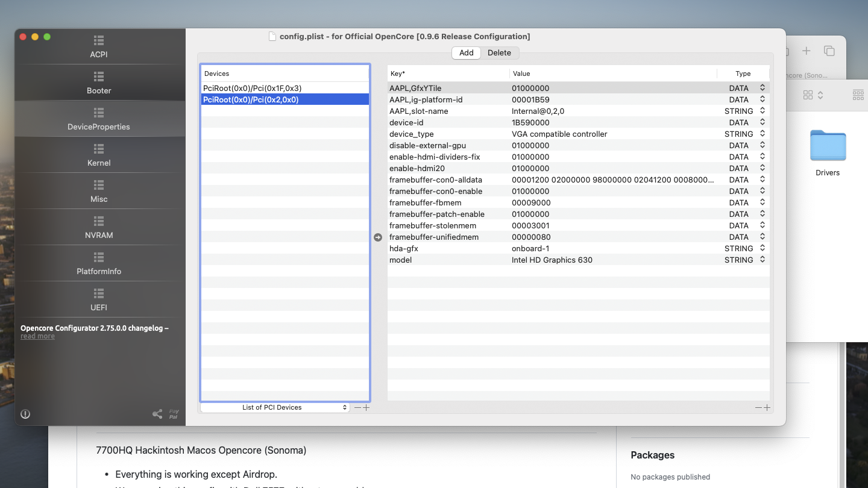This screenshot has height=488, width=868.
Task: Open type selector for the model row
Action: coord(763,260)
